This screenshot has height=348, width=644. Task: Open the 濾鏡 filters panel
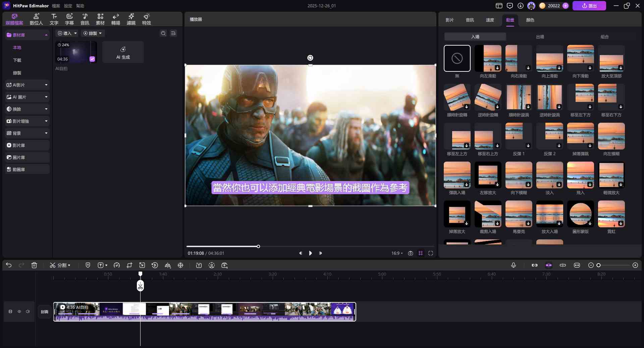[131, 19]
